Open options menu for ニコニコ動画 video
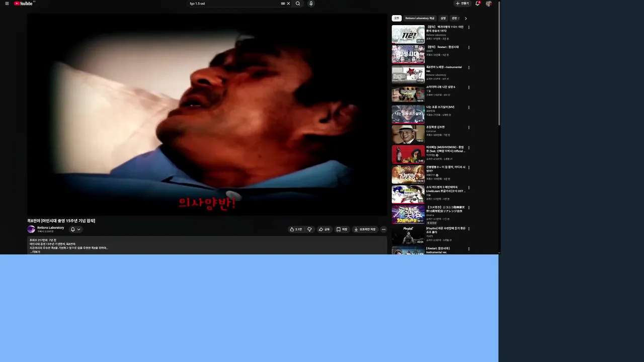Image resolution: width=644 pixels, height=362 pixels. click(469, 208)
